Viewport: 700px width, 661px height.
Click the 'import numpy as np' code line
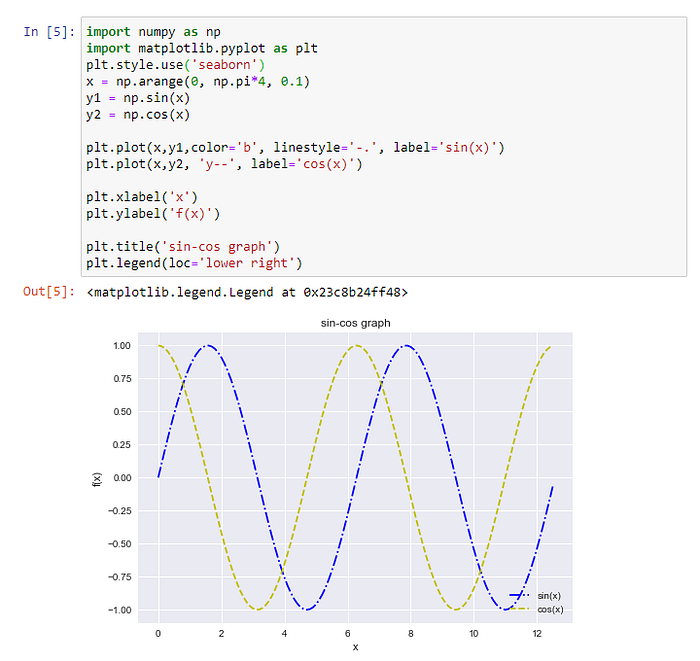[x=153, y=32]
